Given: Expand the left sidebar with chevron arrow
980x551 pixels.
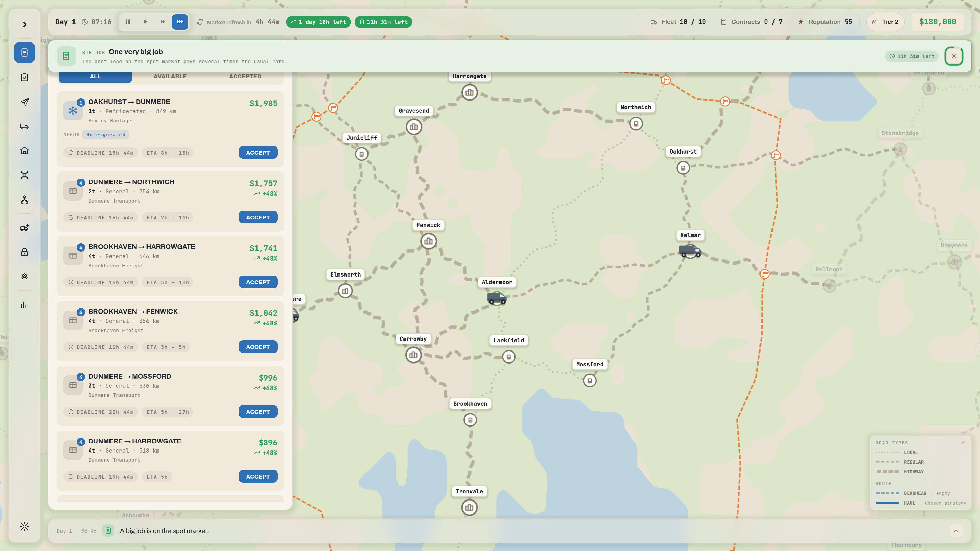Looking at the screenshot, I should point(24,25).
